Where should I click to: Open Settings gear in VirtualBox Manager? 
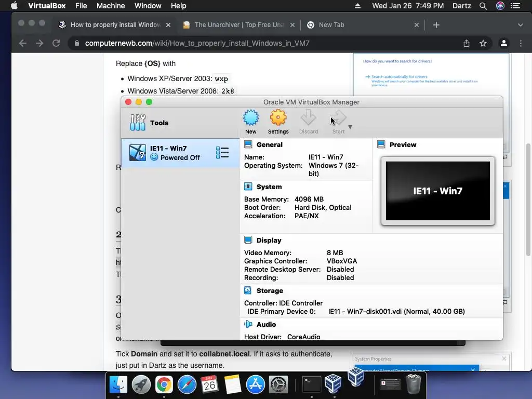278,122
